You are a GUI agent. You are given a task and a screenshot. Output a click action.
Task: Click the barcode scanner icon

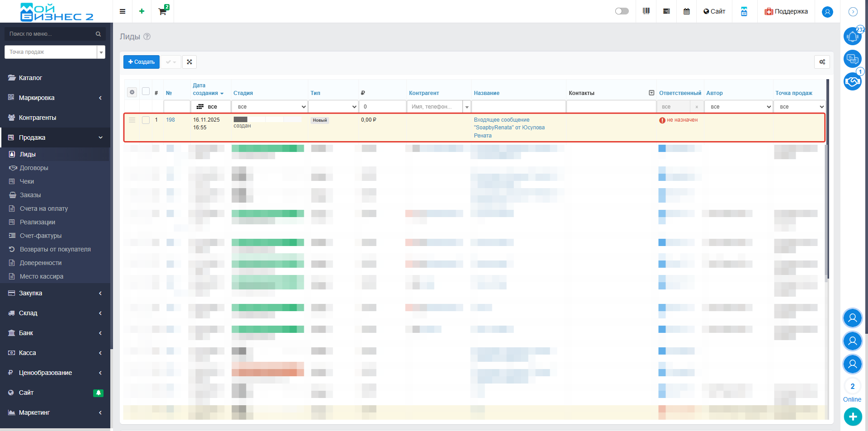tap(646, 11)
